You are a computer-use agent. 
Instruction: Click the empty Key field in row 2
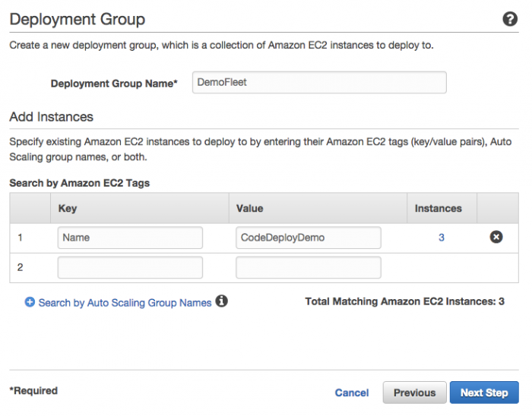130,267
